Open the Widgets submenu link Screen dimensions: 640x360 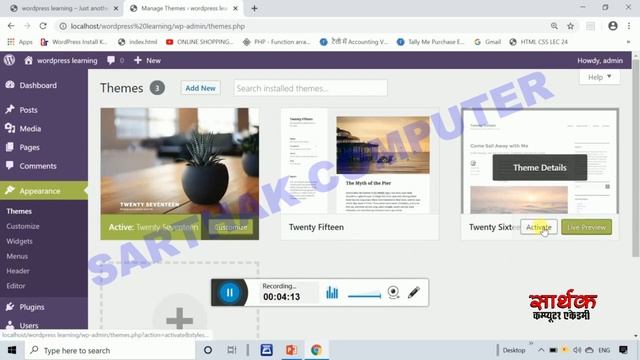pos(19,241)
